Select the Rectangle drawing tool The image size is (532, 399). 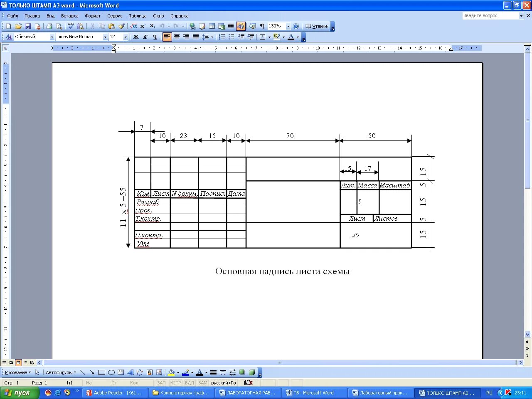pos(102,372)
